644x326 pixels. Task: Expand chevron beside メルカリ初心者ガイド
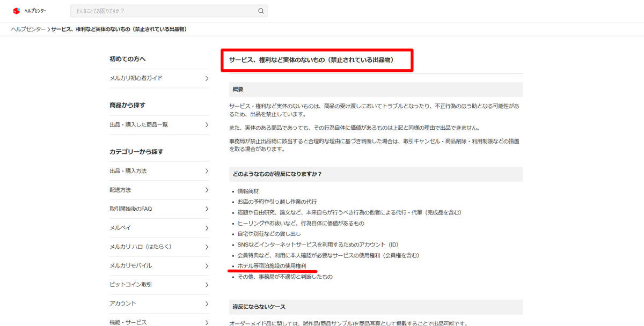(x=207, y=78)
